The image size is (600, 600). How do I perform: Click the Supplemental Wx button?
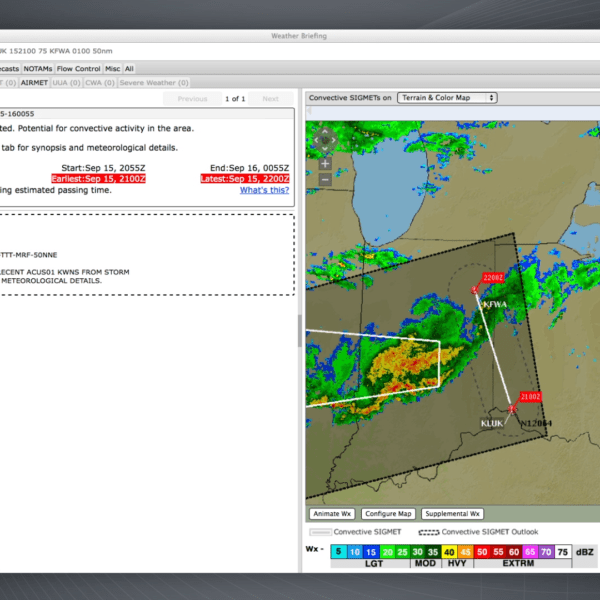452,514
